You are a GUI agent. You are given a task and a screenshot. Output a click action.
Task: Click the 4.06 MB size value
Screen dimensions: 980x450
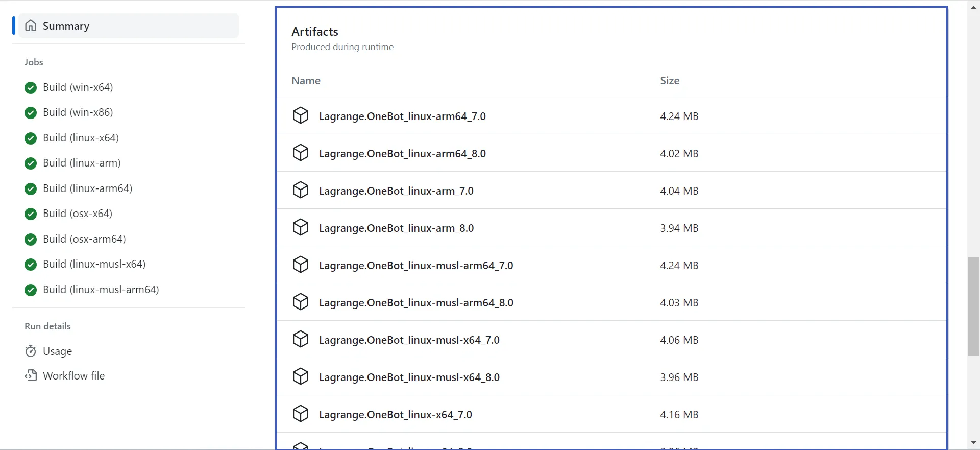[679, 340]
